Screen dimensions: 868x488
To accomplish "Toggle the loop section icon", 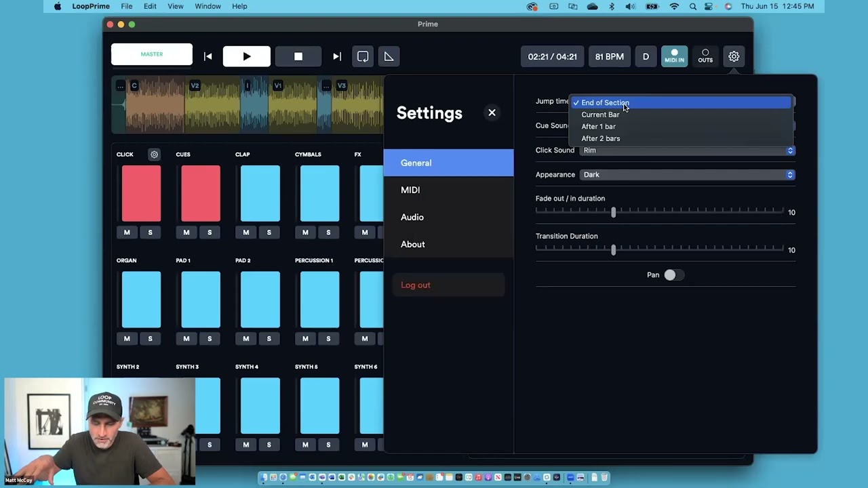I will pyautogui.click(x=363, y=56).
